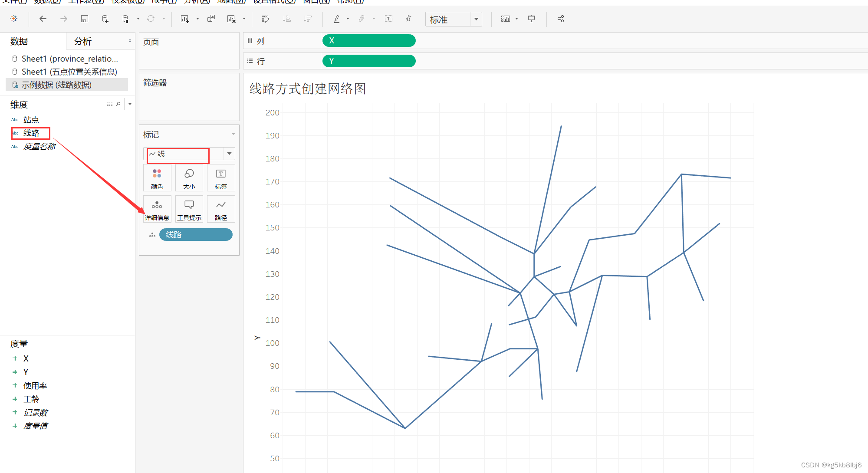Screen dimensions: 868x473
Task: Open the Clear Sheet dropdown arrow
Action: [x=244, y=19]
